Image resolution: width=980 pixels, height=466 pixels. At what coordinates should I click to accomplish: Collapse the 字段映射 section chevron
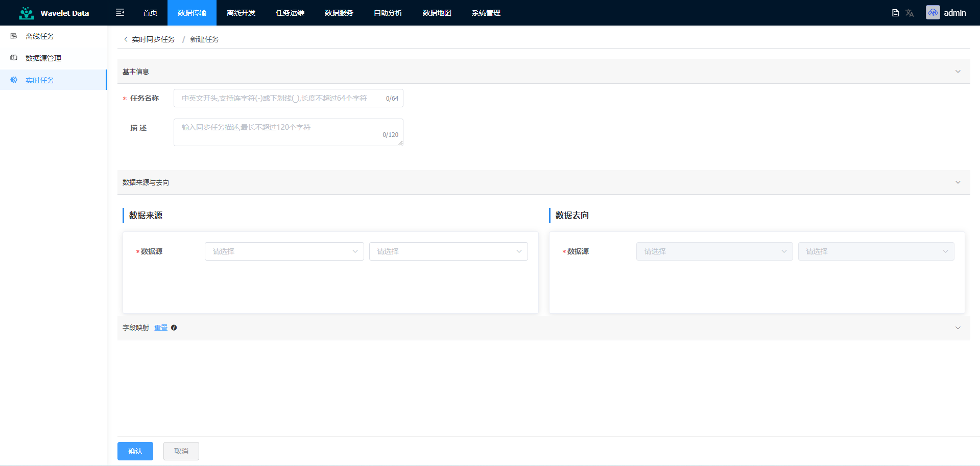pos(958,328)
